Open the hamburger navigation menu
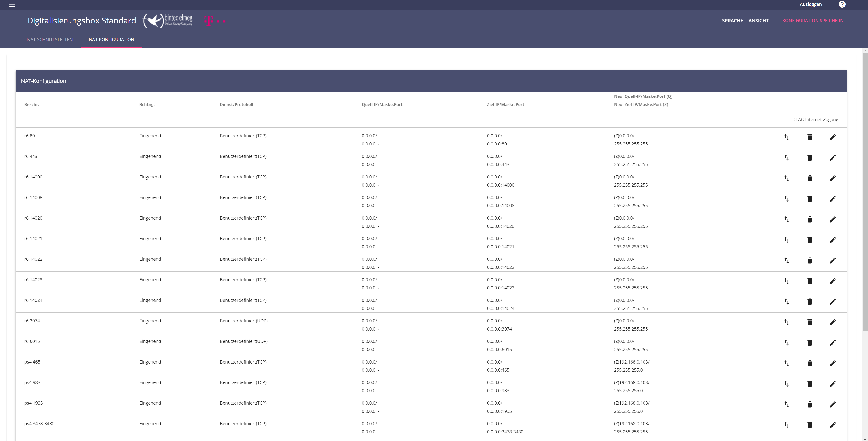Screen dimensions: 868x441 [12, 5]
